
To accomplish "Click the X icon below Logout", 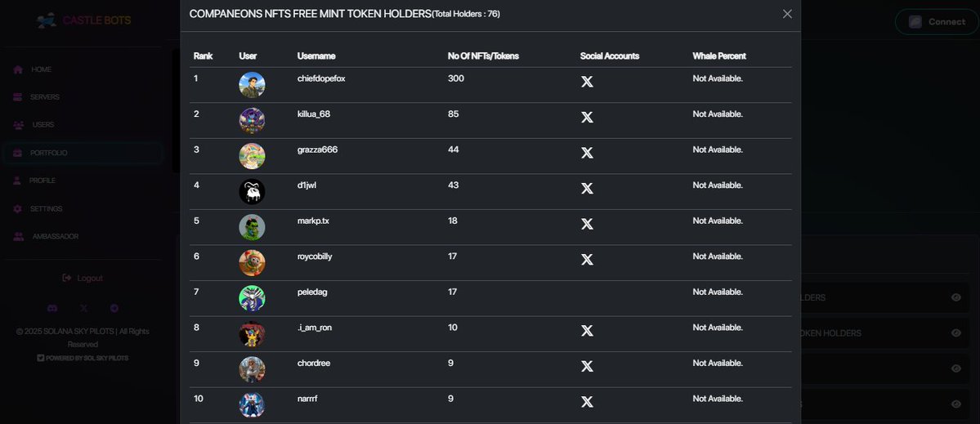I will (x=83, y=308).
